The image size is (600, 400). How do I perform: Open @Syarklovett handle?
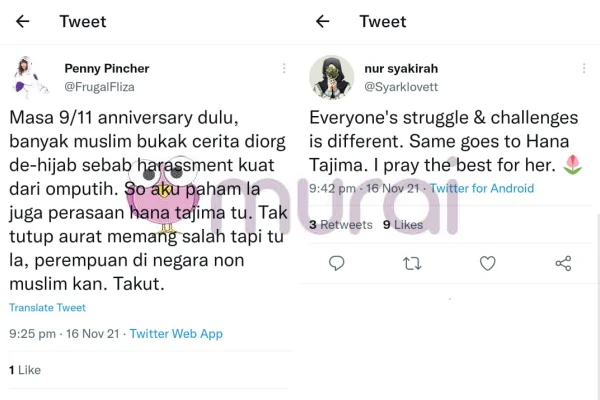tap(401, 87)
